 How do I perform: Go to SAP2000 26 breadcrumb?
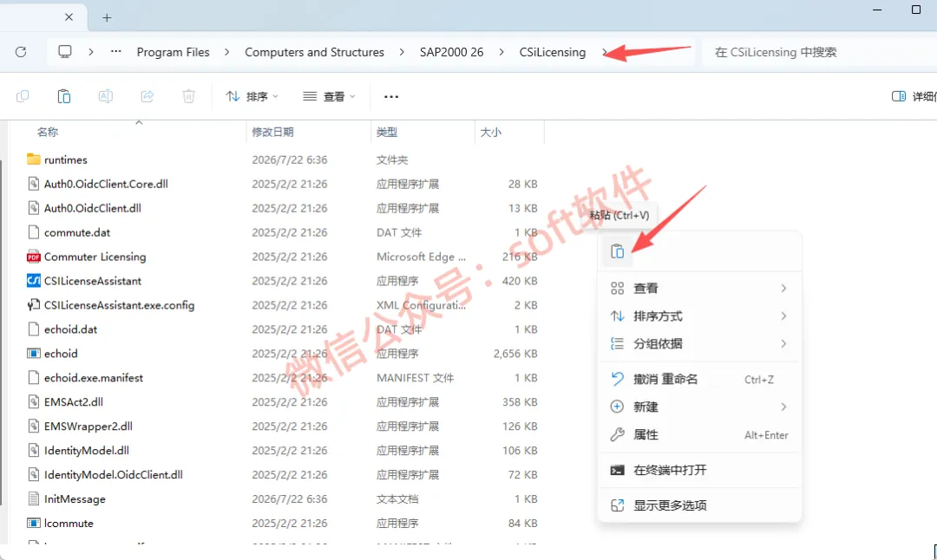pos(451,52)
